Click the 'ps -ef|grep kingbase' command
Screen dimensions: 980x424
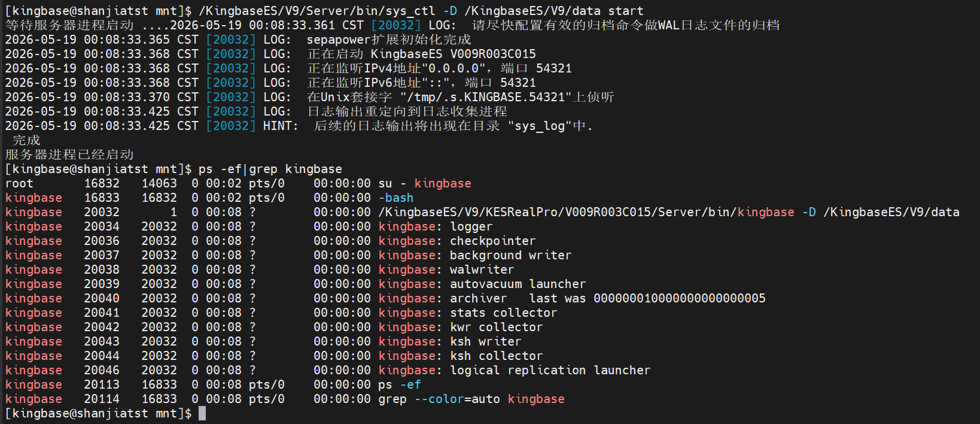(270, 169)
